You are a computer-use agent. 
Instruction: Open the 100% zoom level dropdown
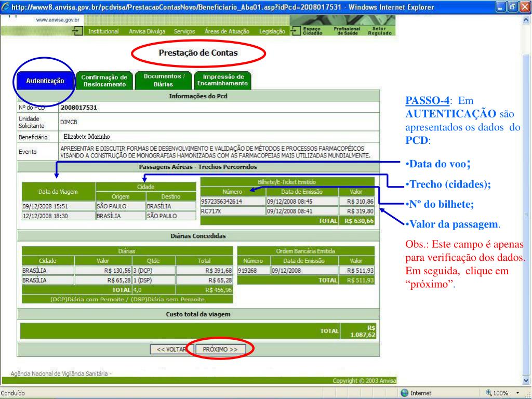pyautogui.click(x=516, y=393)
